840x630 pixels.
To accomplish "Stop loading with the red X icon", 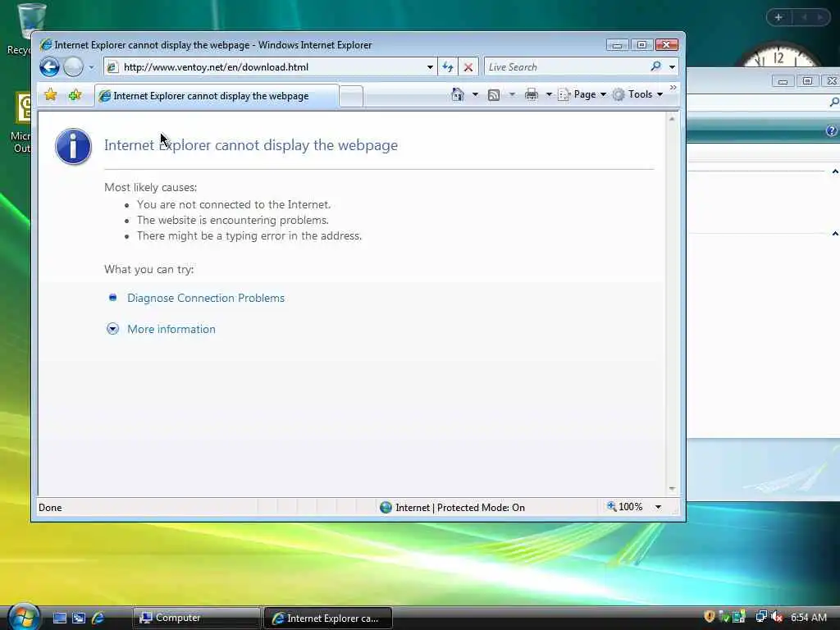I will [x=468, y=67].
